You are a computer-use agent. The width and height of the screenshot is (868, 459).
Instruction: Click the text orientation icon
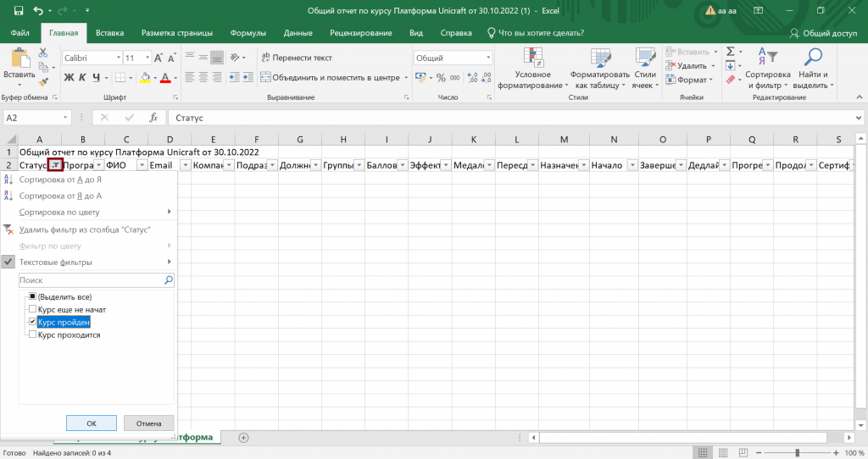coord(235,58)
